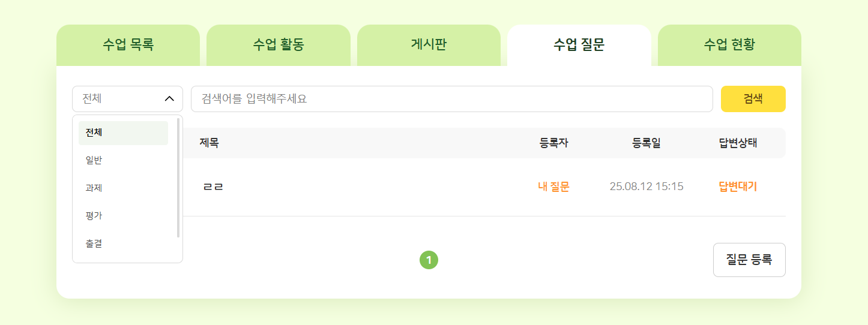
Task: Click the 질문 등록 button
Action: 749,260
